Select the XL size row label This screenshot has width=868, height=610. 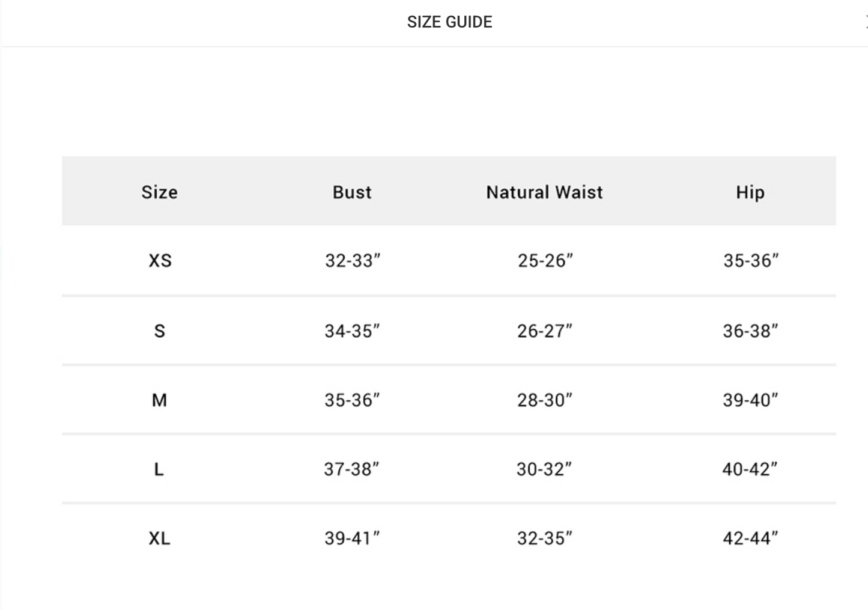click(159, 538)
